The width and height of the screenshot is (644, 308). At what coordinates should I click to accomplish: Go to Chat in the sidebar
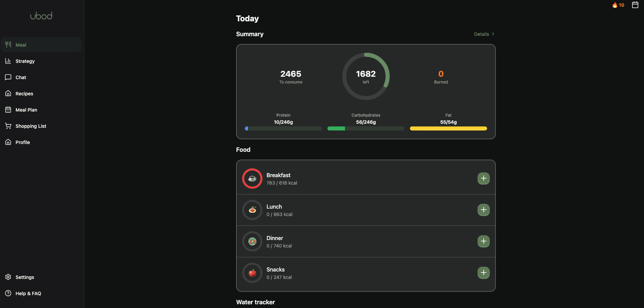pos(21,77)
